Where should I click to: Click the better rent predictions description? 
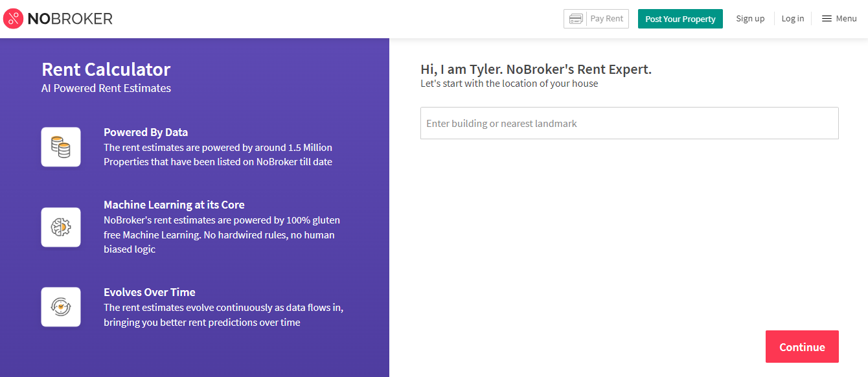(223, 315)
